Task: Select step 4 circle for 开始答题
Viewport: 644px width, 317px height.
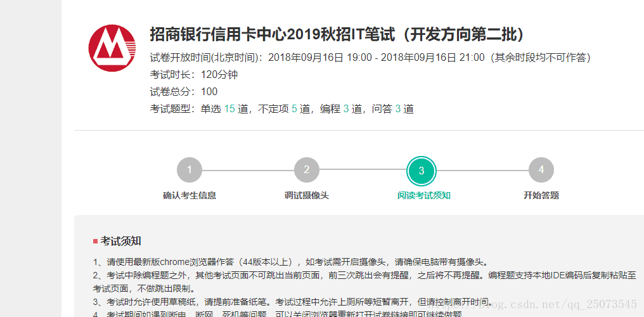Action: pos(541,170)
